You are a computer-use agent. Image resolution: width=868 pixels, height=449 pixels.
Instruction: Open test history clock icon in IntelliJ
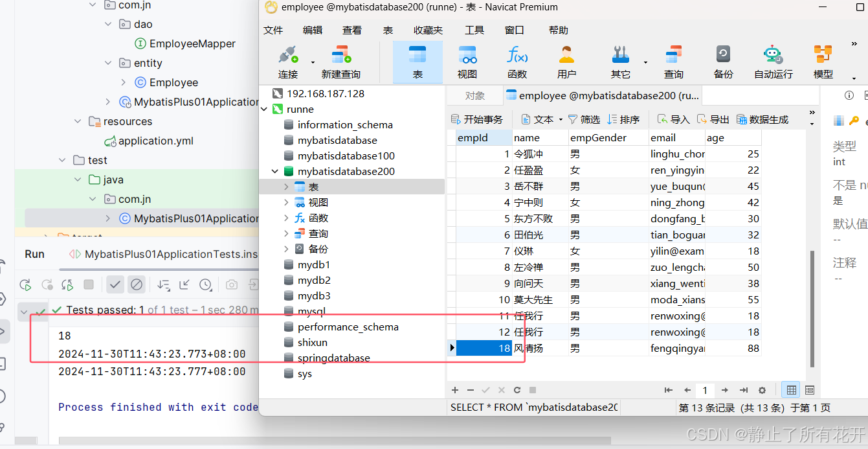point(206,284)
